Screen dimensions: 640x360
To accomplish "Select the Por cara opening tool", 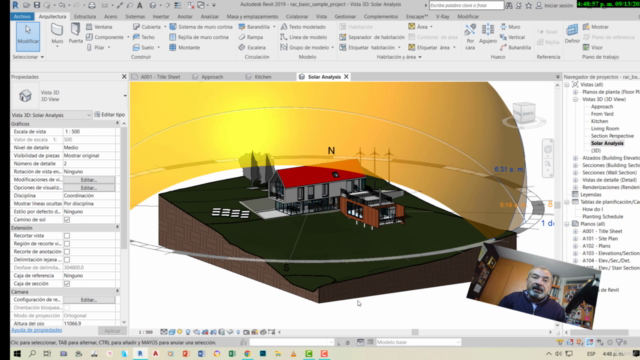I will click(470, 37).
